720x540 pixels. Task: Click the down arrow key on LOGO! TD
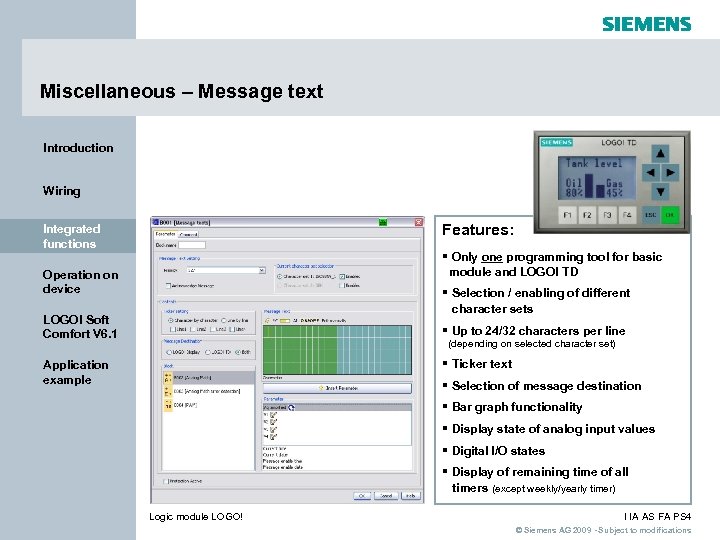pos(660,192)
